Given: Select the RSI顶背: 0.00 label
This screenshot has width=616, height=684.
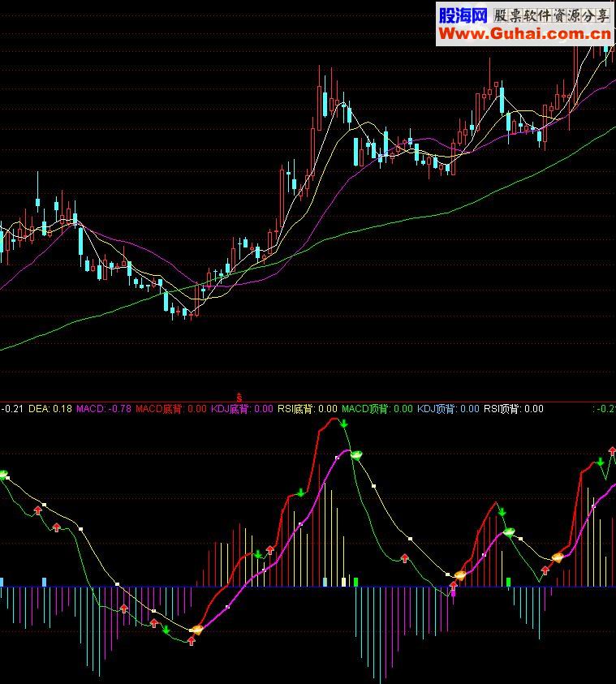Looking at the screenshot, I should click(x=514, y=409).
